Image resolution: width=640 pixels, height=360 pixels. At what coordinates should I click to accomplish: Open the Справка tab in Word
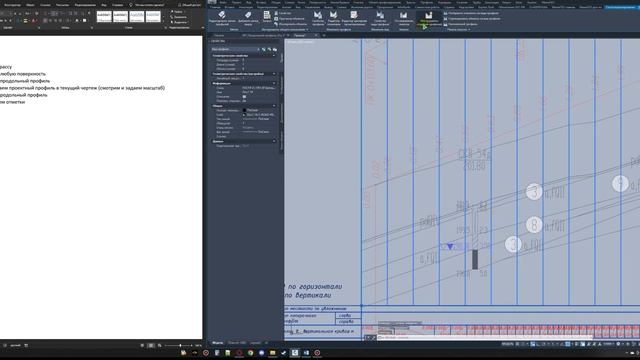click(x=118, y=5)
